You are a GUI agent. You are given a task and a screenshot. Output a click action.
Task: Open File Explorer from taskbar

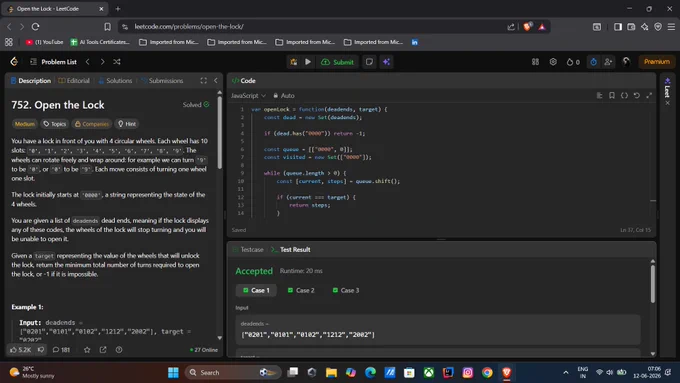pos(331,373)
